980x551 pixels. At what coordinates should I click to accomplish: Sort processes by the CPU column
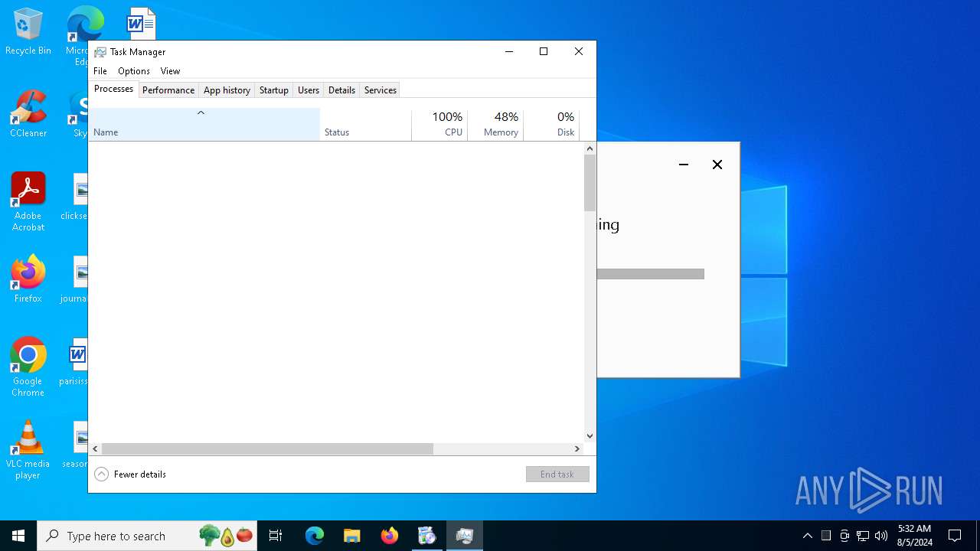(439, 125)
